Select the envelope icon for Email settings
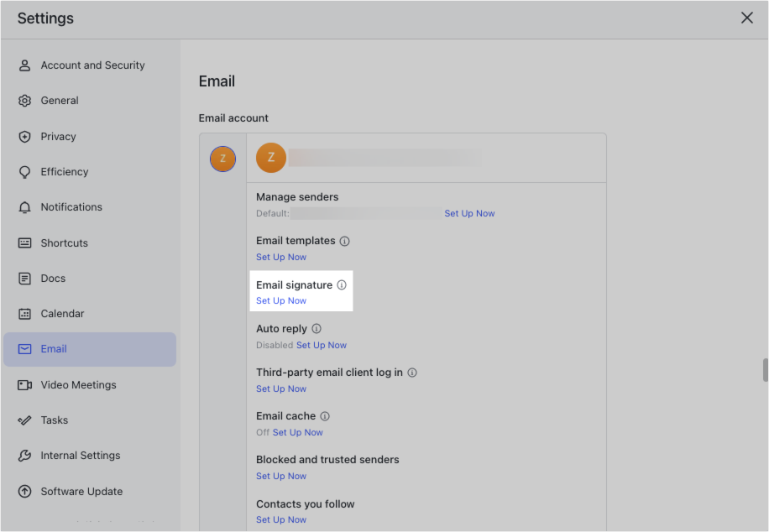The width and height of the screenshot is (769, 532). (25, 348)
